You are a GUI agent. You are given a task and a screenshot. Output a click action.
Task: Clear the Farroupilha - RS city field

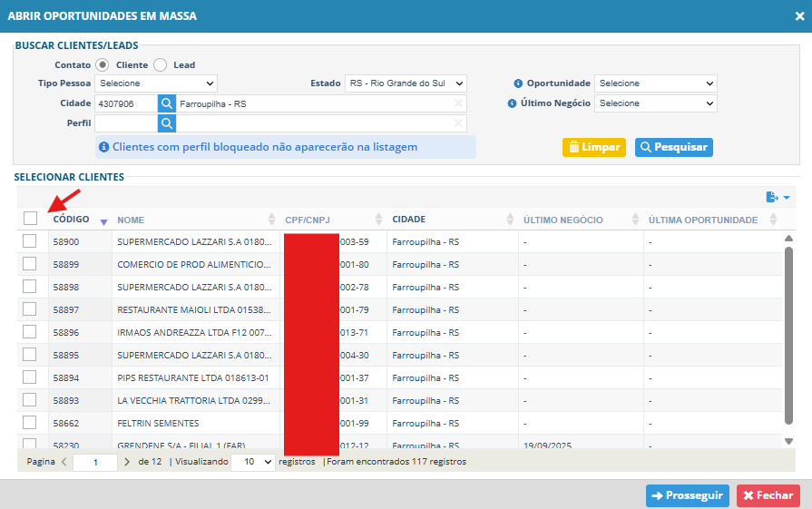pyautogui.click(x=458, y=103)
